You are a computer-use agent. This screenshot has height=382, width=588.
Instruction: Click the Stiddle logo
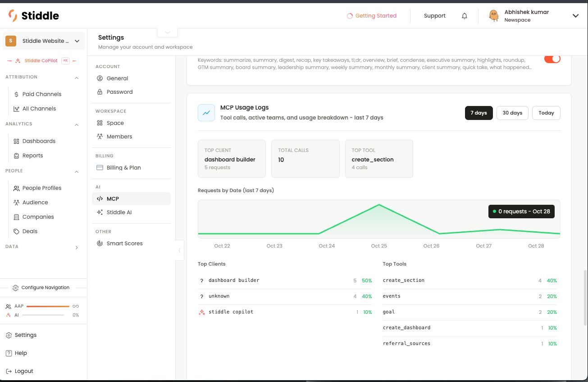click(x=33, y=15)
